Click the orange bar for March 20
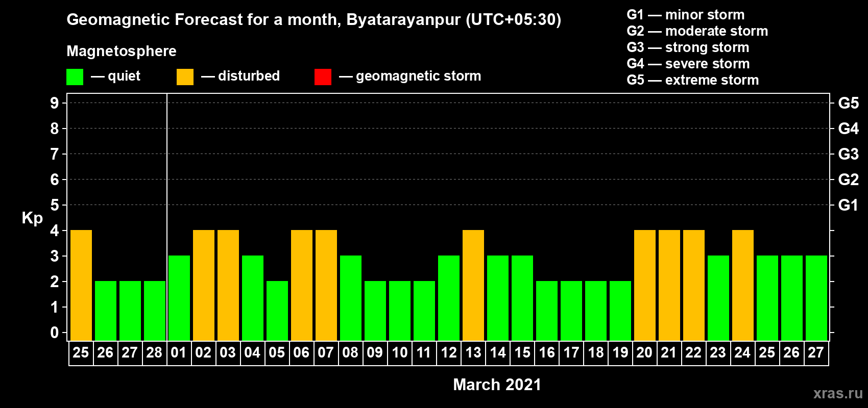Viewport: 868px width, 408px height. [x=645, y=286]
